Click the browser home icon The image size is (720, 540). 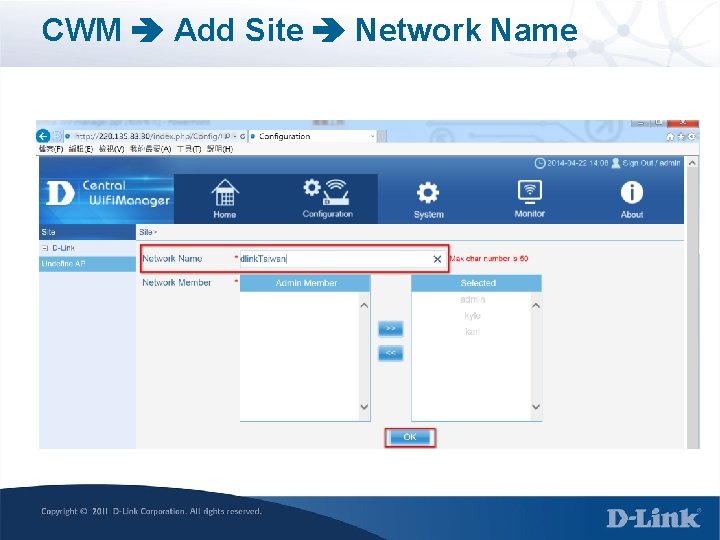(670, 136)
